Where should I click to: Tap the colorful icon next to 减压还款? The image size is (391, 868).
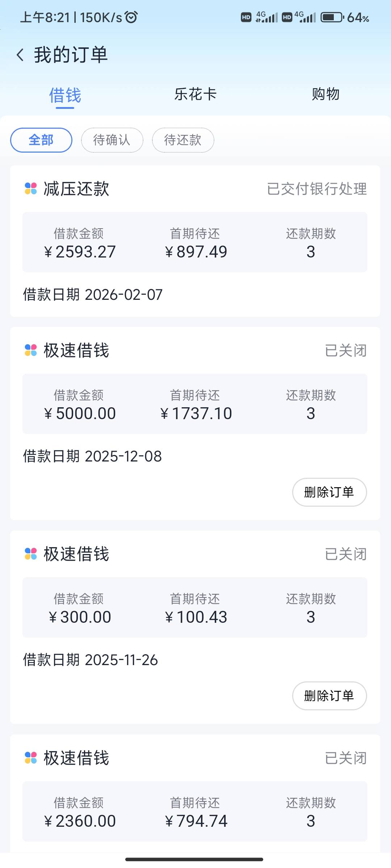[31, 188]
